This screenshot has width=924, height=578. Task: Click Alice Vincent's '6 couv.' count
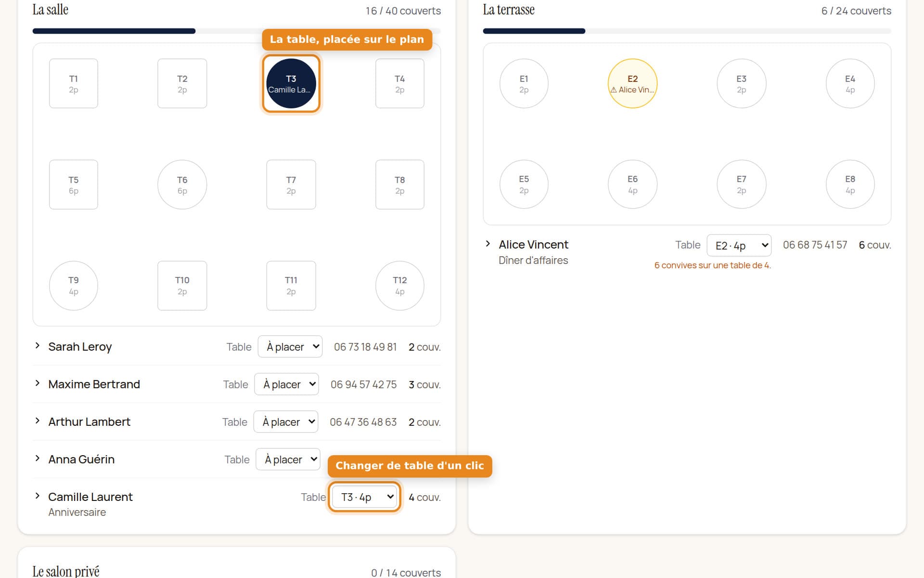[875, 245]
